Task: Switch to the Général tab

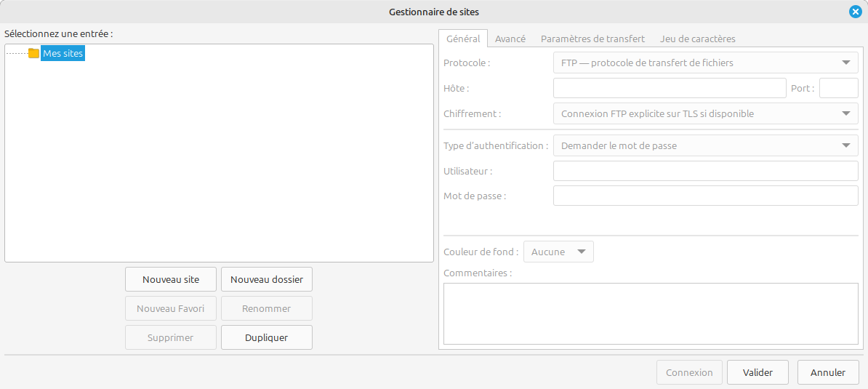Action: [463, 39]
